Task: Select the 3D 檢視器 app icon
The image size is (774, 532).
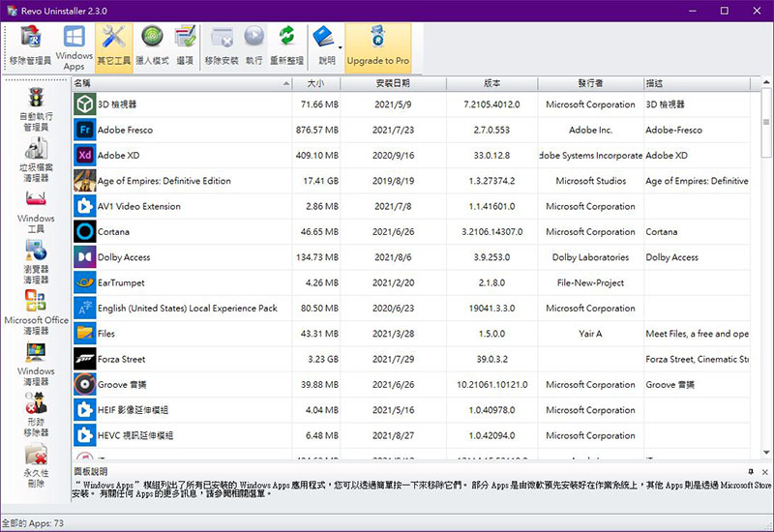Action: [x=85, y=104]
